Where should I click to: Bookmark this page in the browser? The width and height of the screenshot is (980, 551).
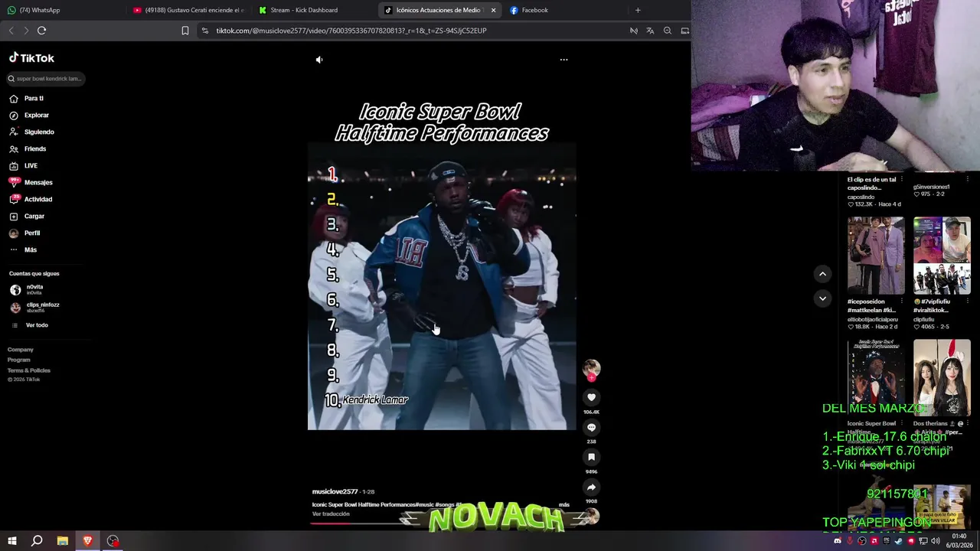coord(185,31)
